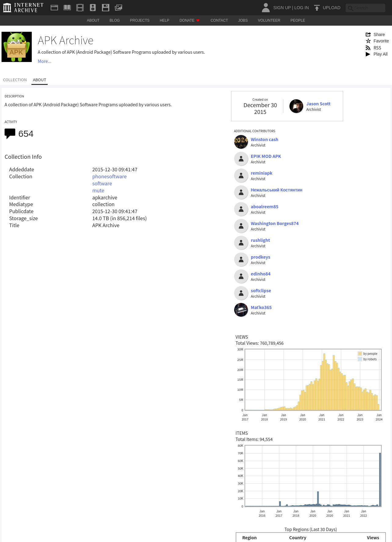Click Jason Scott's avatar picture
The image size is (392, 542).
tap(296, 106)
